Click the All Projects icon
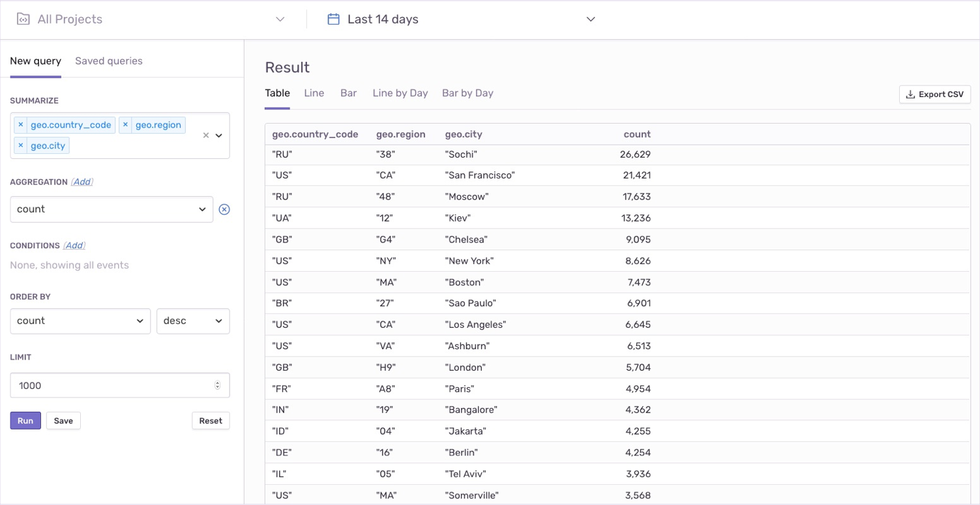 [23, 19]
